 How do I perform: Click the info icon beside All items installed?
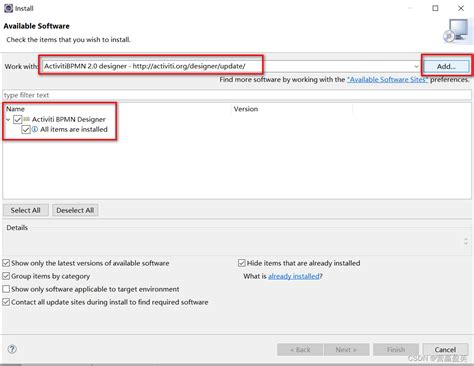[35, 129]
